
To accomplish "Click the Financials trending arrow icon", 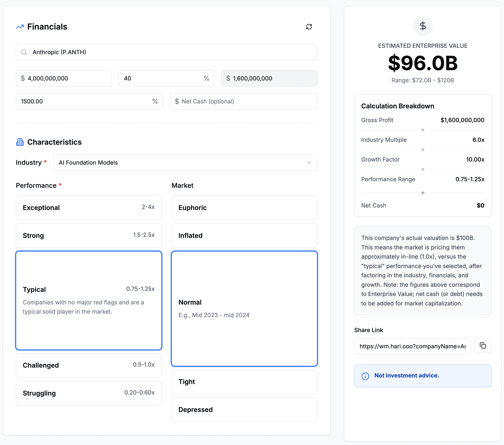I will coord(20,27).
